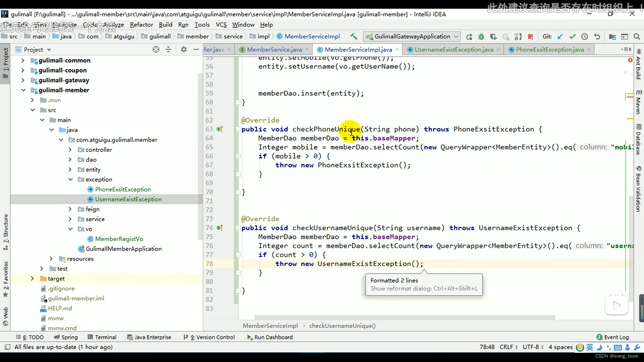This screenshot has height=362, width=644.
Task: Open the Version Control tool window
Action: coord(209,337)
